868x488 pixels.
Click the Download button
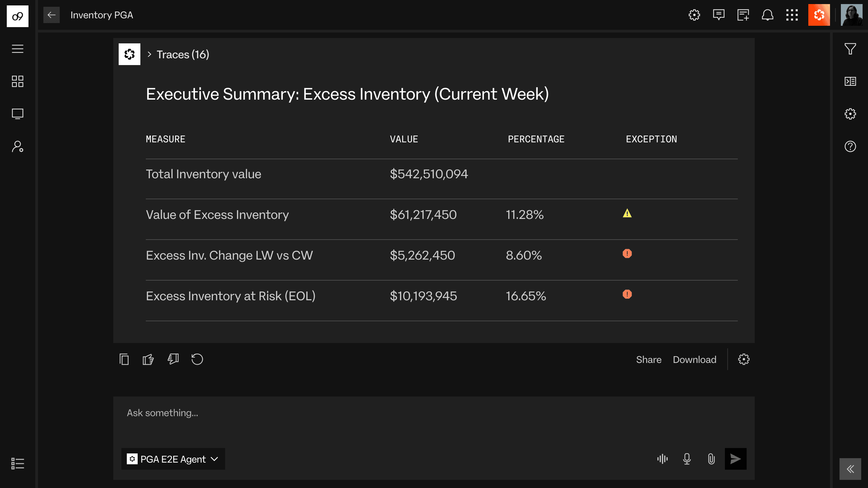694,360
